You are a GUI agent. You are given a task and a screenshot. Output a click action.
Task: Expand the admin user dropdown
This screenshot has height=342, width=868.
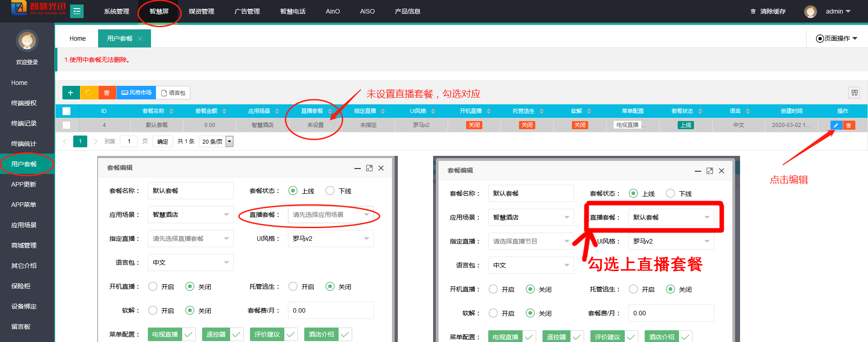click(x=838, y=11)
